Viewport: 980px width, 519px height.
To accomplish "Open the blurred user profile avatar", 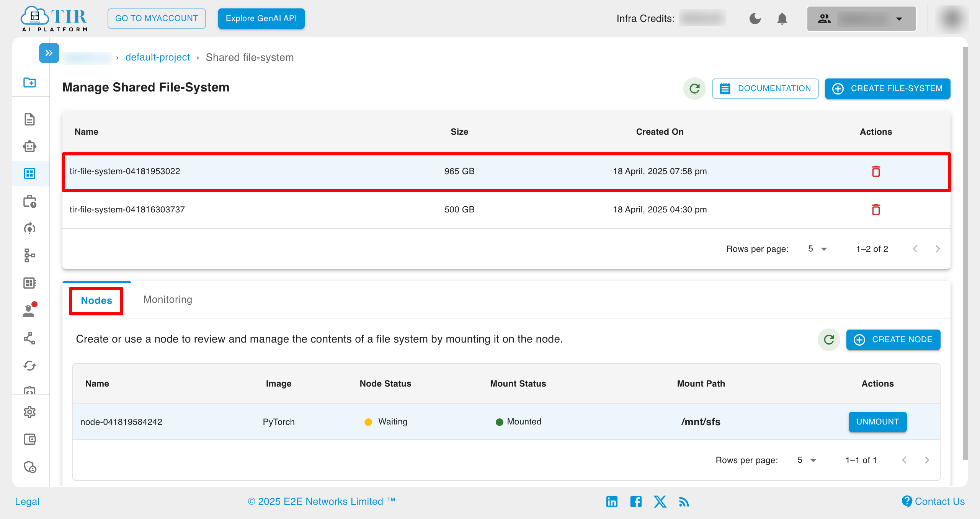I will coord(952,18).
